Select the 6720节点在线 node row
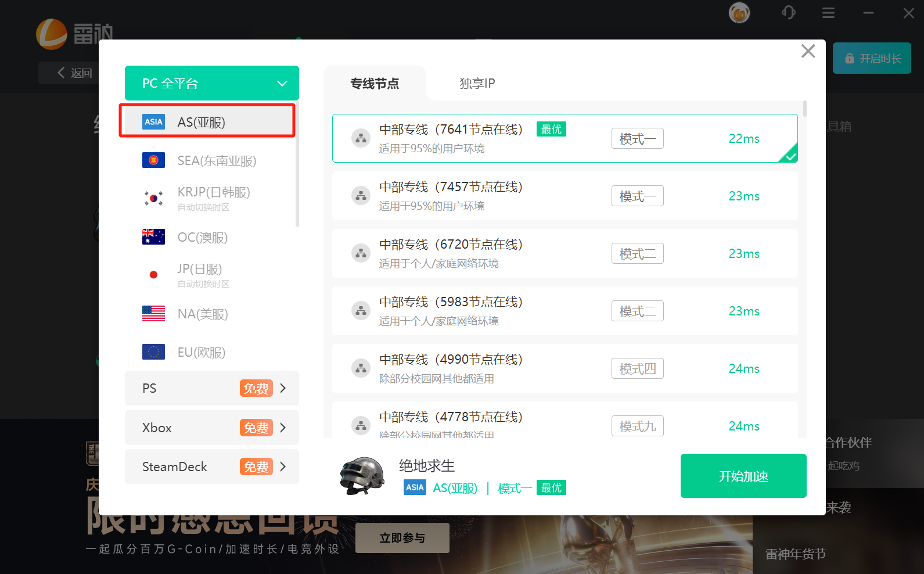Screen dimensions: 924x574 tap(565, 253)
